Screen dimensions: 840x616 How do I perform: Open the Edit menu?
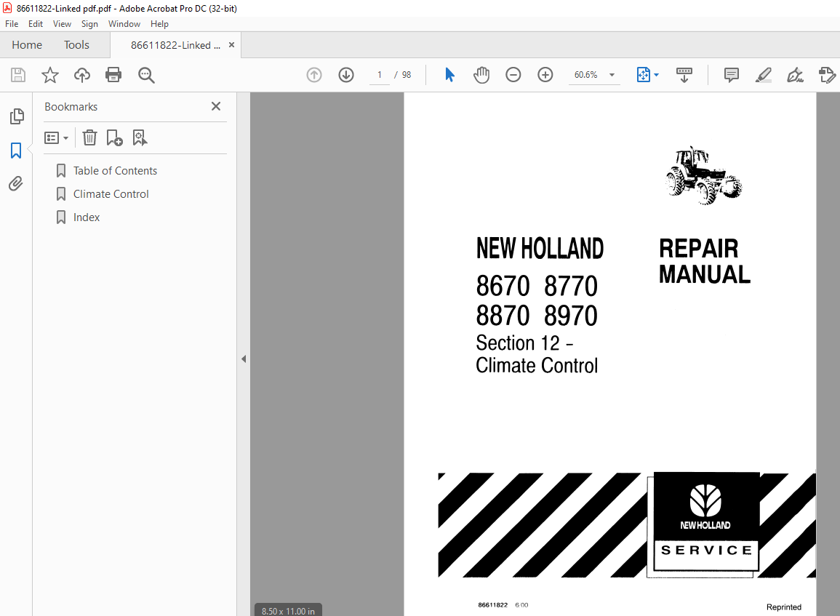pos(36,23)
